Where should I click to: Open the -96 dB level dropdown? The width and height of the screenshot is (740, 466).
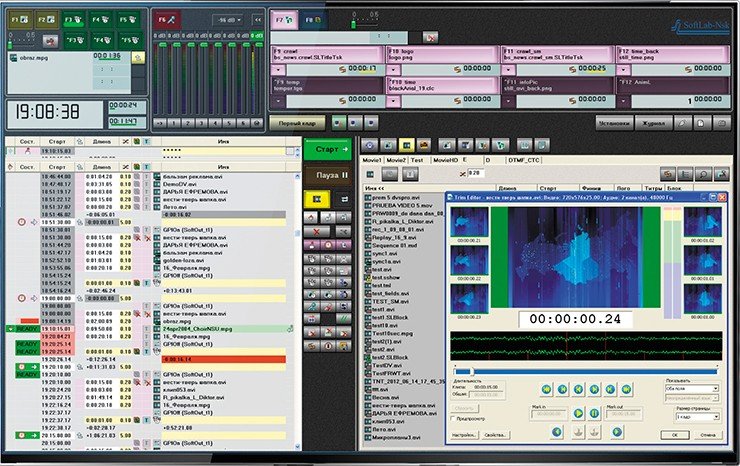coord(229,20)
